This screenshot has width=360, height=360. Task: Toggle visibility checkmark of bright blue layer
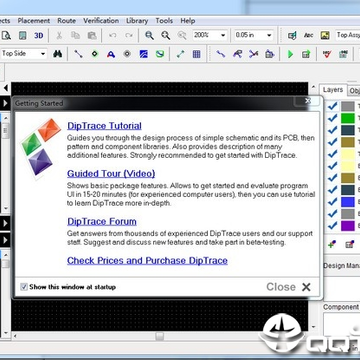pyautogui.click(x=332, y=202)
